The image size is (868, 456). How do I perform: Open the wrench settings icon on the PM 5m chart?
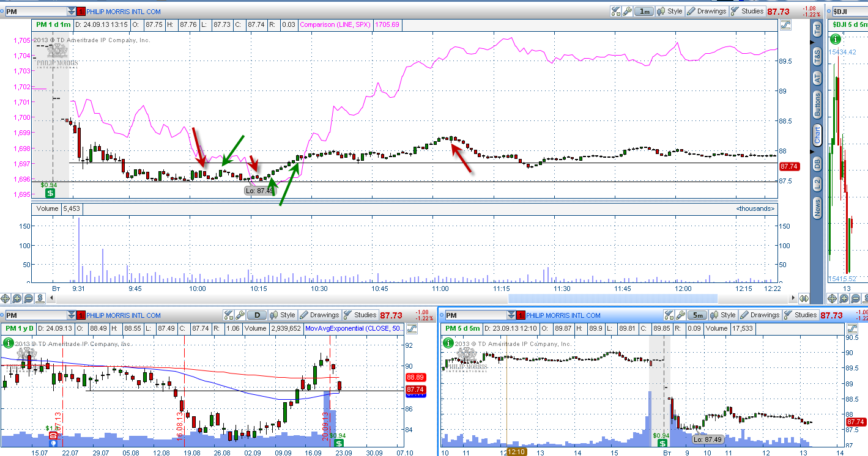pos(680,315)
